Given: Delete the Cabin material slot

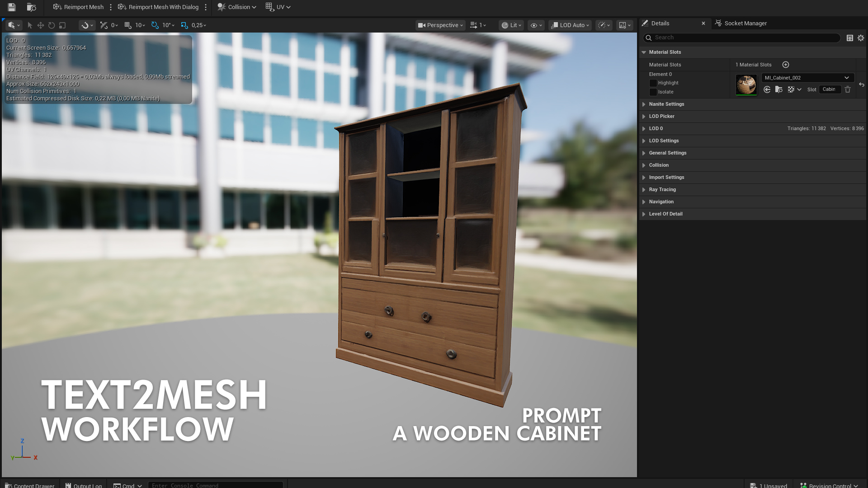Looking at the screenshot, I should 848,89.
